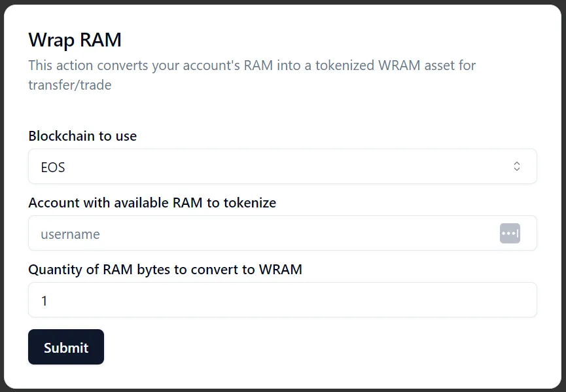The height and width of the screenshot is (392, 566).
Task: Click the username placeholder text
Action: coord(71,234)
